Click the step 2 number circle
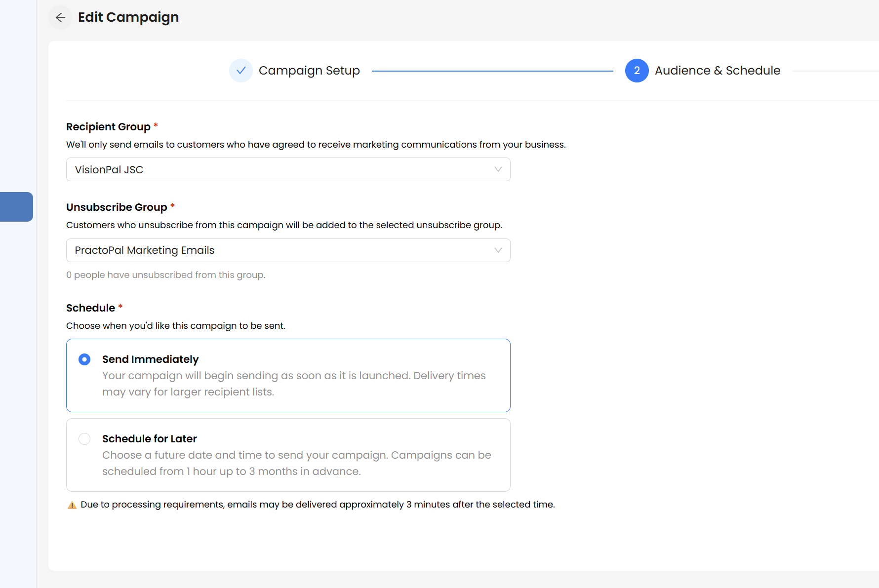This screenshot has width=879, height=588. [x=637, y=71]
